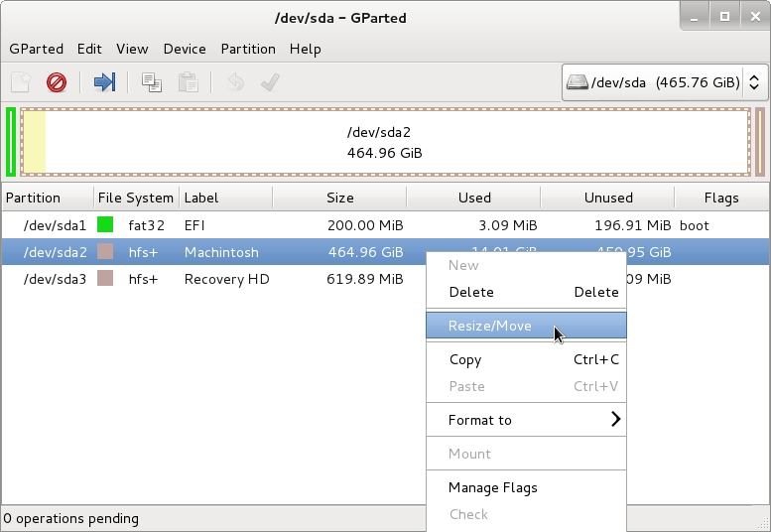Click the Apply all operations checkmark icon

[269, 82]
